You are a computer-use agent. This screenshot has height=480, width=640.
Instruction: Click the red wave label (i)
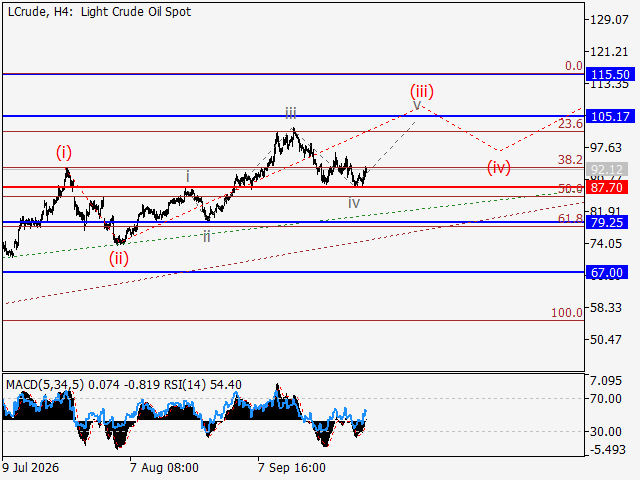(64, 153)
